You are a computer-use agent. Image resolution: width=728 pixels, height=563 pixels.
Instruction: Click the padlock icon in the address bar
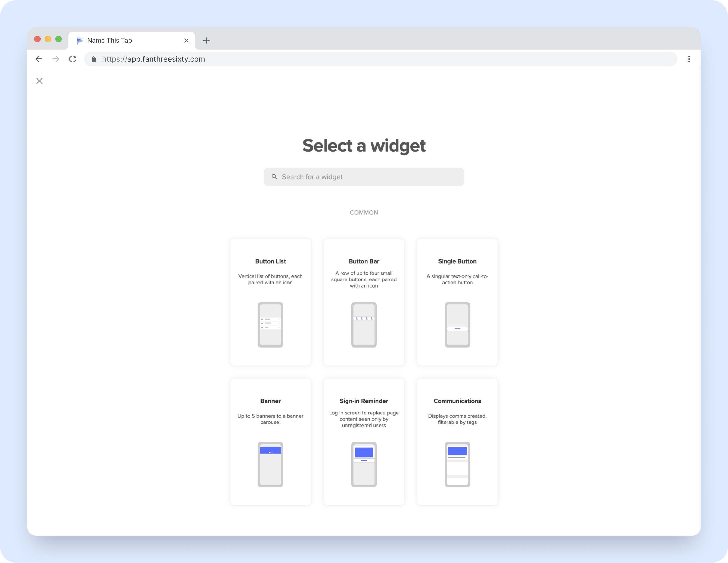94,59
